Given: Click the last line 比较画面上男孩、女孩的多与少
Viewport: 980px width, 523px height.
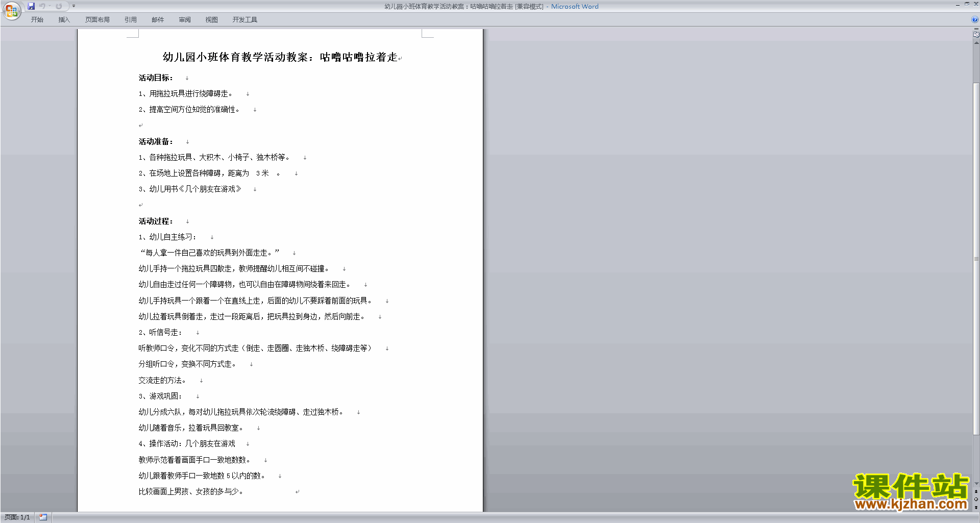Looking at the screenshot, I should [x=191, y=492].
